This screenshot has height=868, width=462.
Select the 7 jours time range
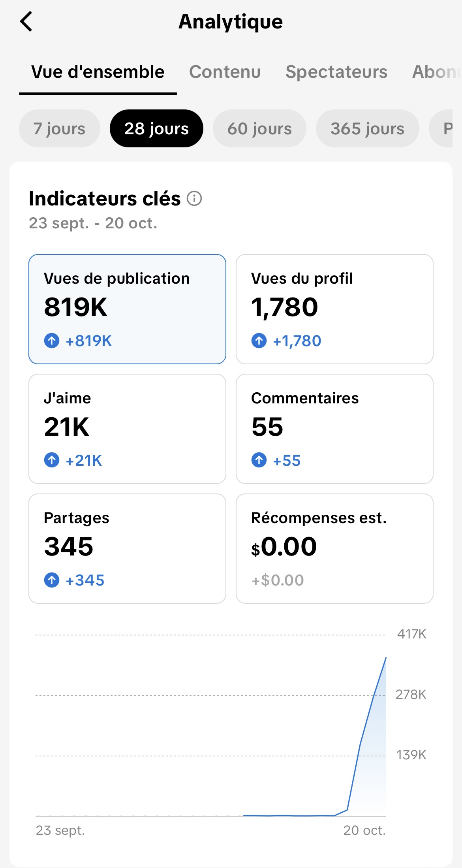tap(59, 128)
